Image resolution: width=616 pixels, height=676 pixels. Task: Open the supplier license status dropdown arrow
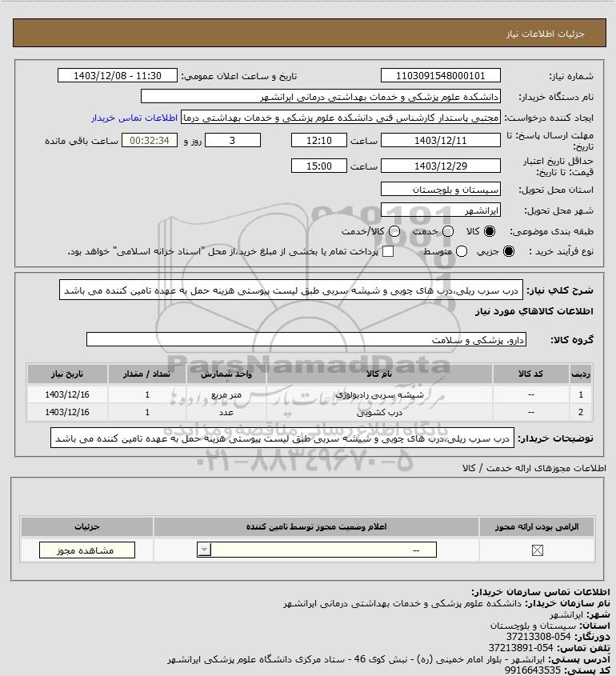pyautogui.click(x=204, y=550)
